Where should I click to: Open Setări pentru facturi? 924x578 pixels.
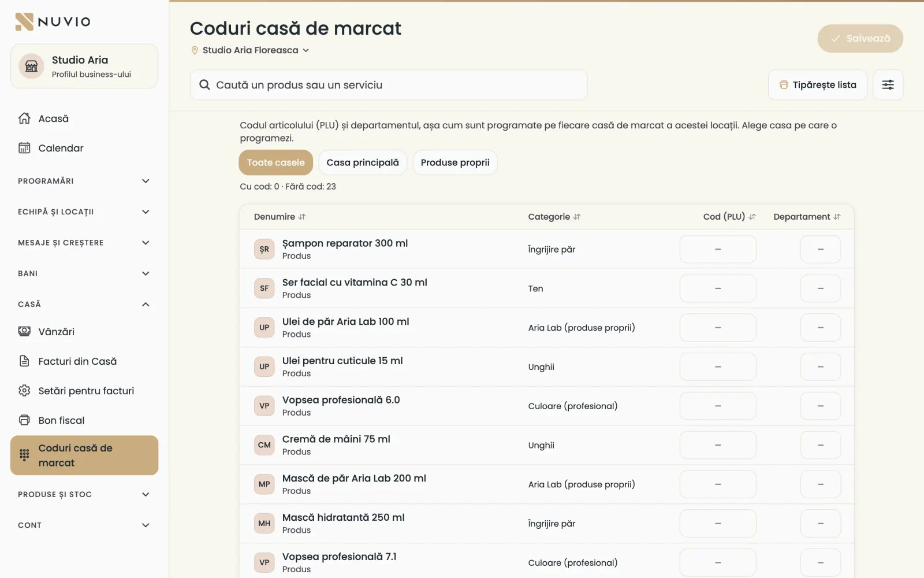coord(84,391)
